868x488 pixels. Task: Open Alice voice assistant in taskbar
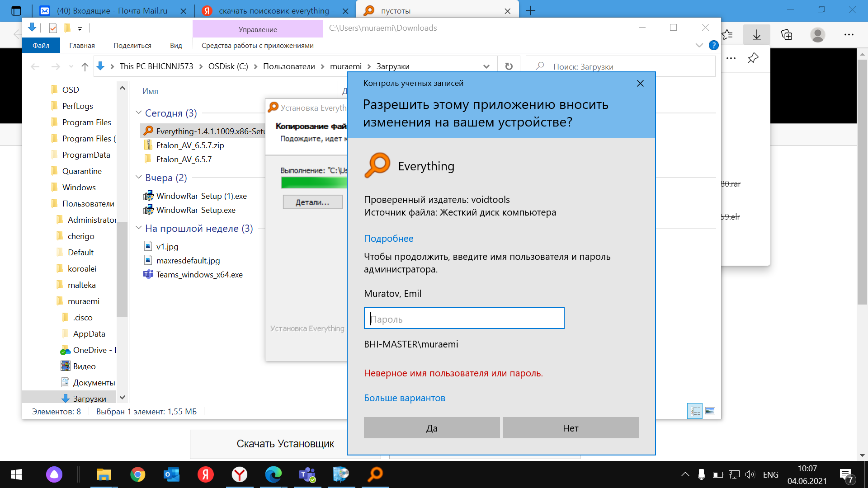coord(54,474)
